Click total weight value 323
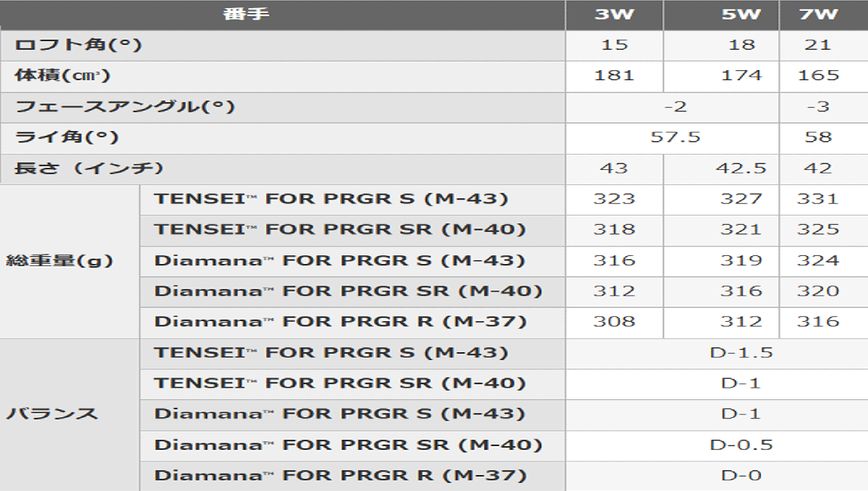Image resolution: width=868 pixels, height=491 pixels. 614,199
